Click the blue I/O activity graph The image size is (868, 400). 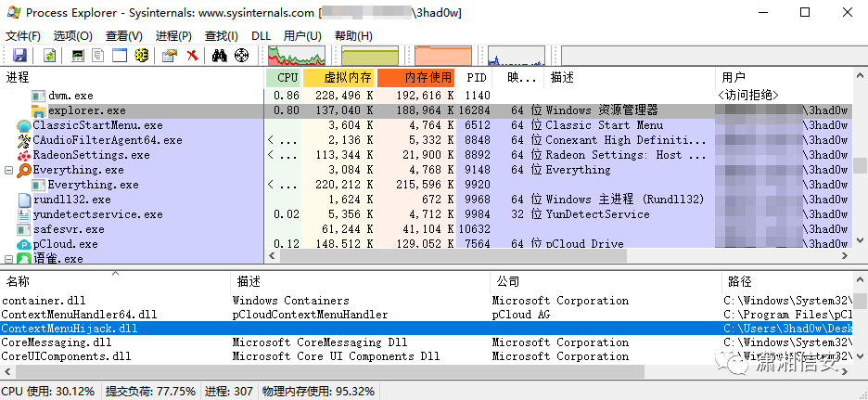point(516,56)
